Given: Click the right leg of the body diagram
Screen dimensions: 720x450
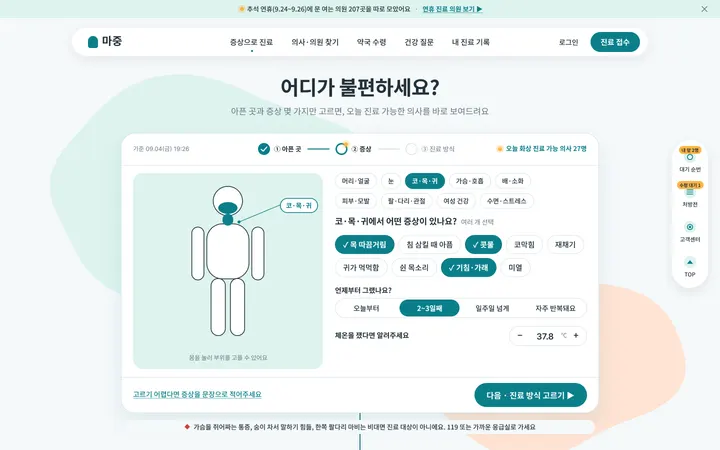Looking at the screenshot, I should pyautogui.click(x=237, y=307).
